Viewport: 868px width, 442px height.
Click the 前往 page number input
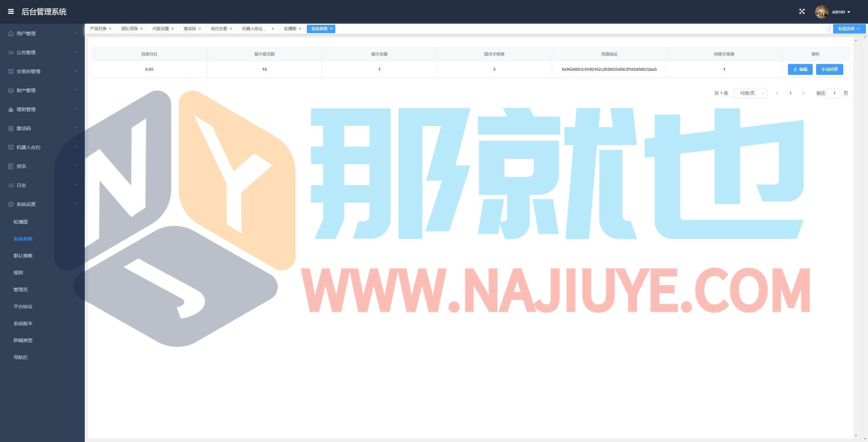click(834, 93)
